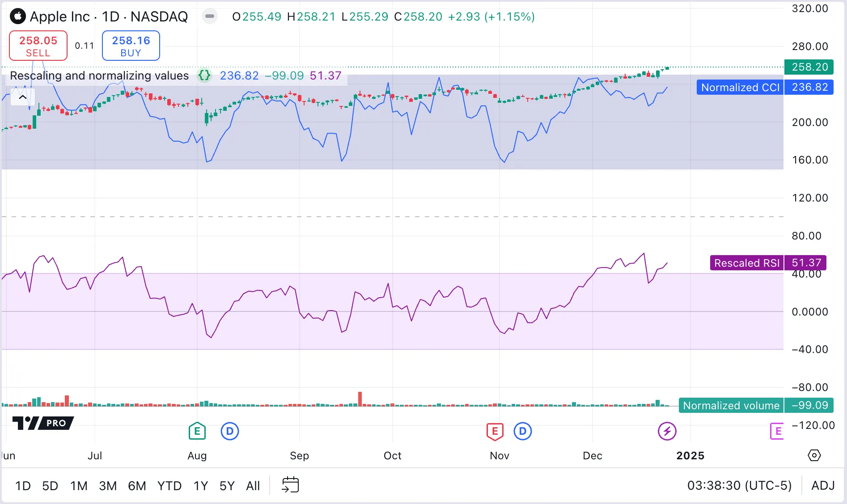Click the August dividend D marker

point(230,431)
